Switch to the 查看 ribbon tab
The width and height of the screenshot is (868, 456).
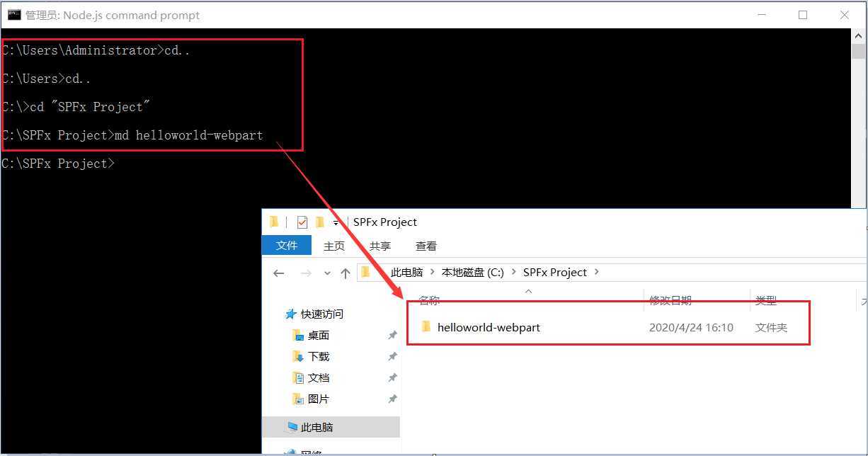(x=426, y=246)
